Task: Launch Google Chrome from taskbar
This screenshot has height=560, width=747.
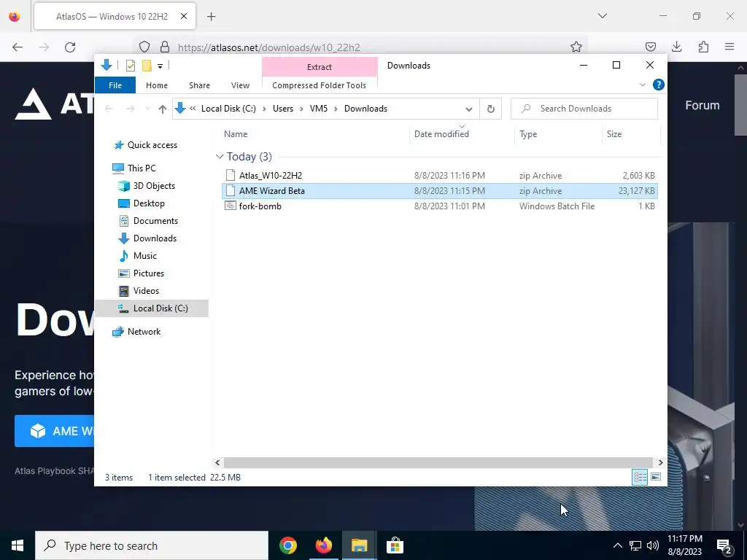Action: [x=288, y=545]
